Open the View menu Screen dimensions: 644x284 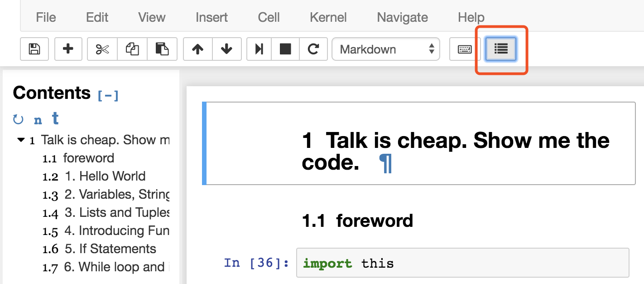(x=152, y=17)
